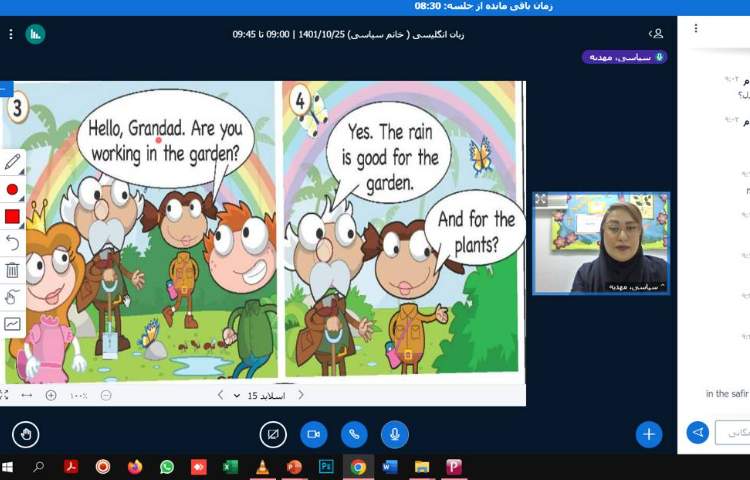Screen dimensions: 750x480
Task: Toggle the webcam sharing button
Action: [x=313, y=434]
